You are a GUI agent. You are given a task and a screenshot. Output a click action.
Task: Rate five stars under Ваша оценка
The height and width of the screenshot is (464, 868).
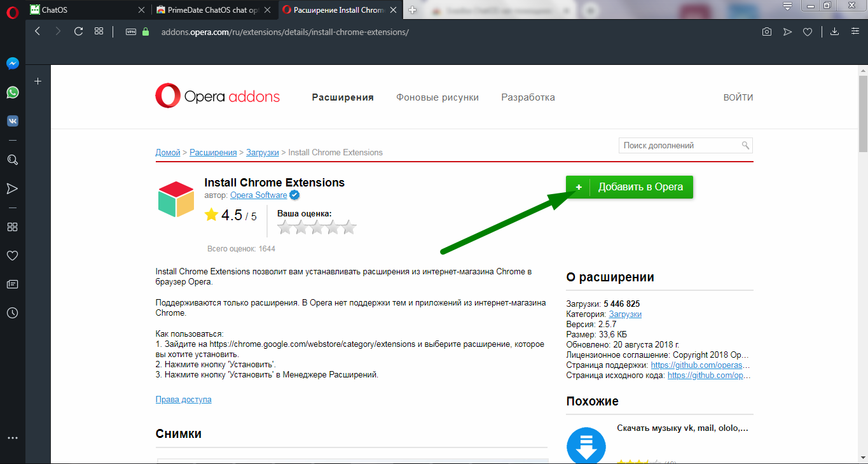click(x=349, y=227)
